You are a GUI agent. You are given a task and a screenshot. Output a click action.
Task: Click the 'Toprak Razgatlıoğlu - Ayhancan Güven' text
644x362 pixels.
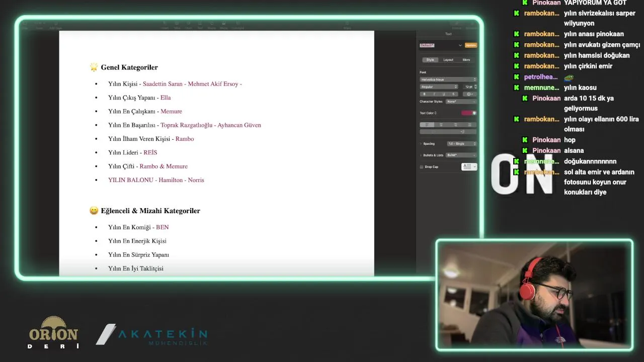pyautogui.click(x=211, y=125)
